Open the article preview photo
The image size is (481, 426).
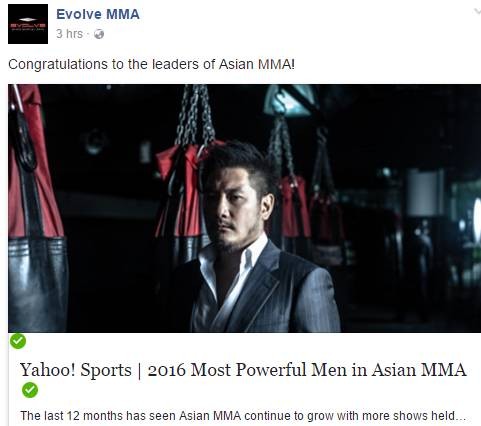pos(244,208)
